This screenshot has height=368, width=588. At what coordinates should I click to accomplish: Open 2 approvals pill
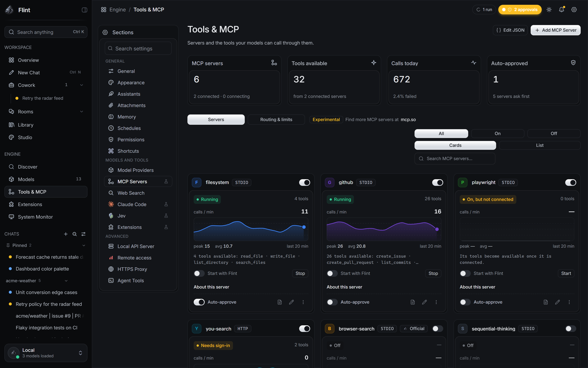520,10
